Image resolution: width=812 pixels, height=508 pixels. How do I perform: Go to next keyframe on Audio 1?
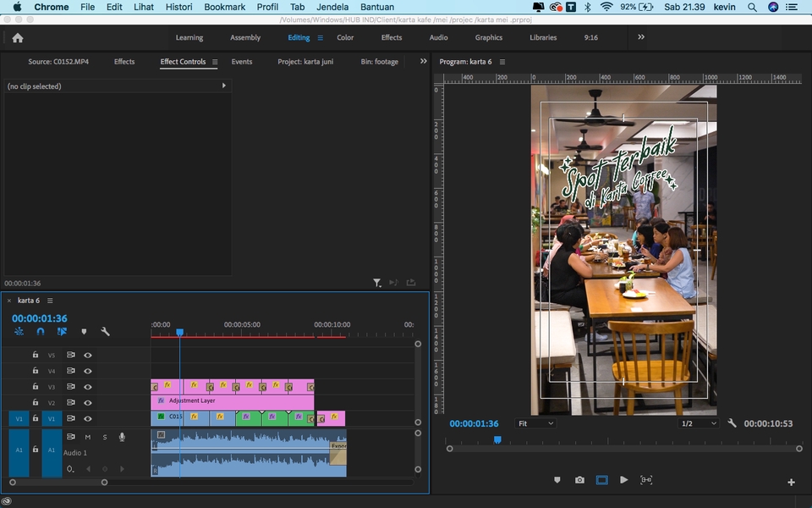coord(122,469)
